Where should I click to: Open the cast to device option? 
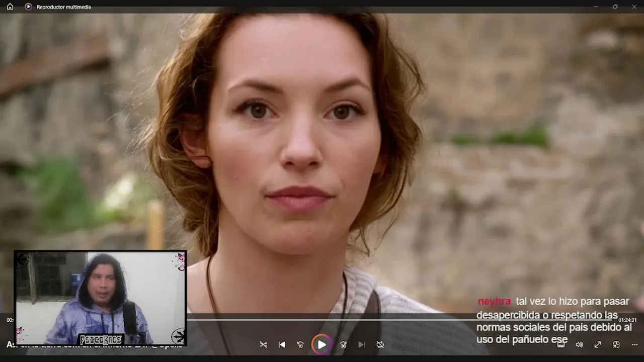pos(561,344)
